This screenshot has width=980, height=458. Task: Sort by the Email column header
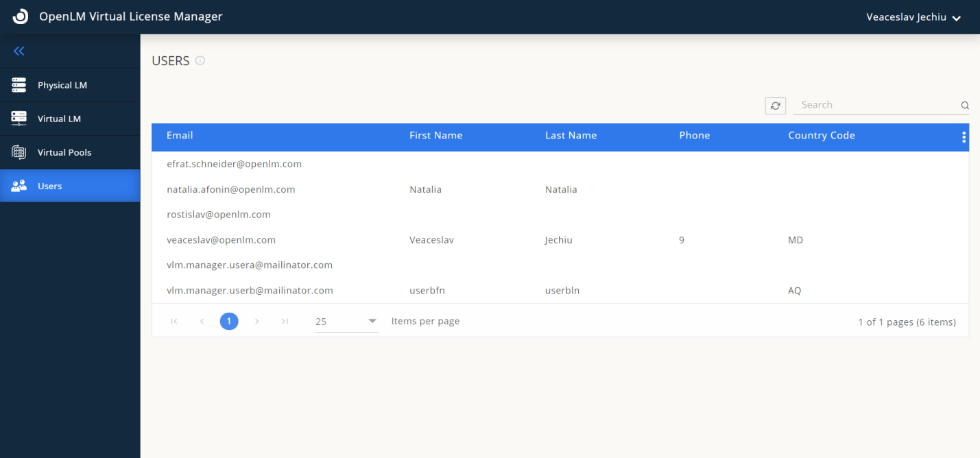(180, 136)
